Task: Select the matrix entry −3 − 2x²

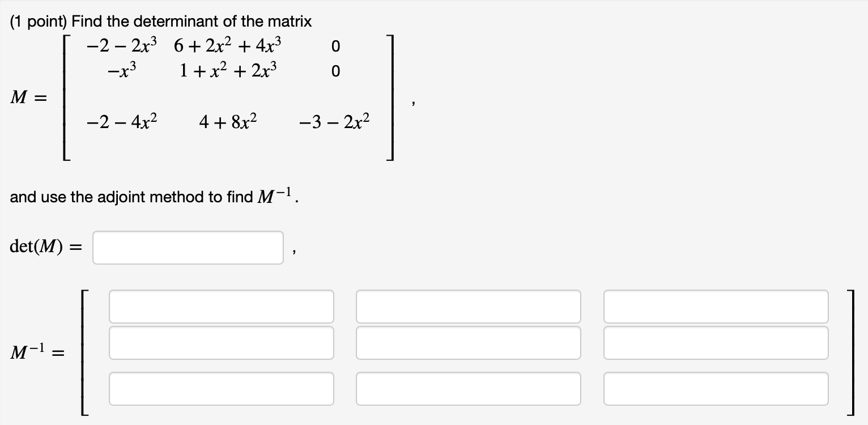Action: [x=334, y=120]
